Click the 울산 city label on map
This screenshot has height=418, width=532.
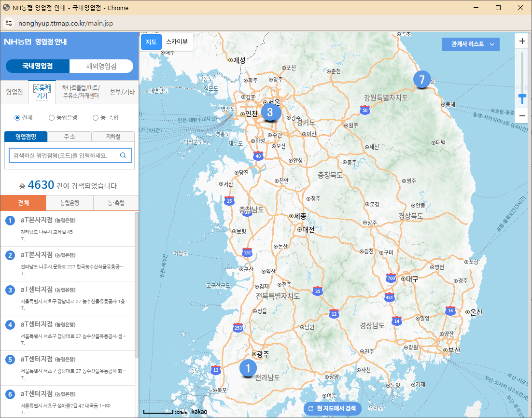(476, 312)
